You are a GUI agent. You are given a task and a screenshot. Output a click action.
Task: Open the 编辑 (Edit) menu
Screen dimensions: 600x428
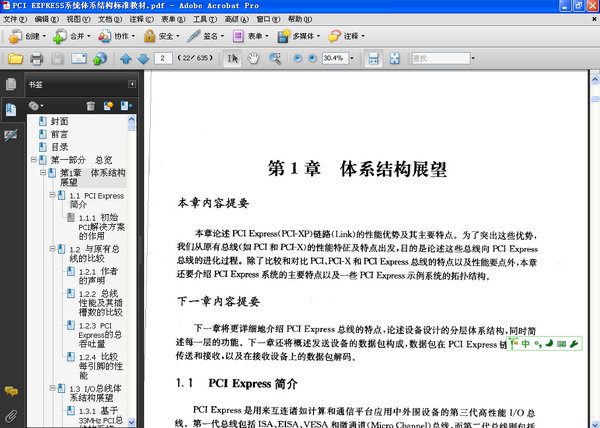(x=46, y=19)
